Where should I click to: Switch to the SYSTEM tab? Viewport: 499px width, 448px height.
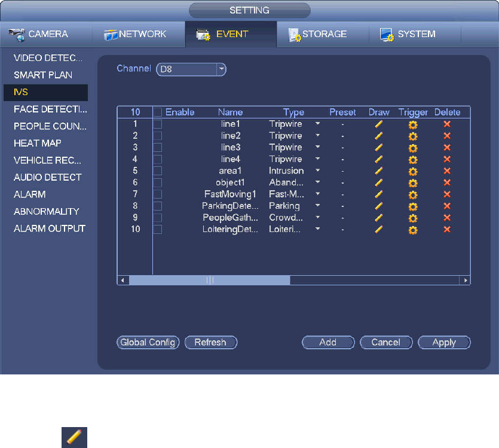415,34
